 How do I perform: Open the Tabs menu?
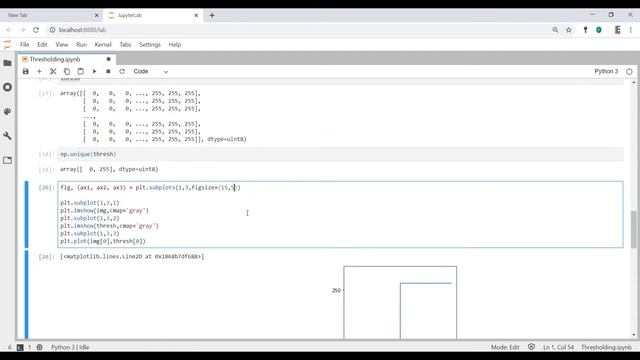click(x=125, y=44)
